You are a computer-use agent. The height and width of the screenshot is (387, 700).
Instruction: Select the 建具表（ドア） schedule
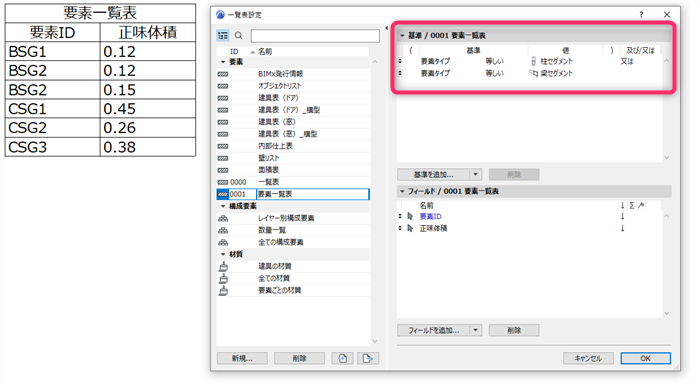(x=293, y=98)
